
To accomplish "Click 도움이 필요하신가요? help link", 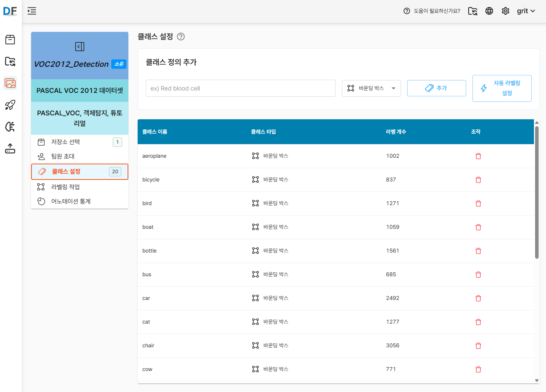I will click(437, 11).
